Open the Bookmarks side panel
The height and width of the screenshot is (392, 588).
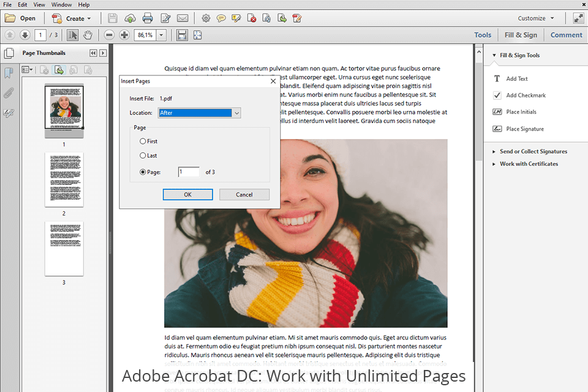(x=9, y=73)
